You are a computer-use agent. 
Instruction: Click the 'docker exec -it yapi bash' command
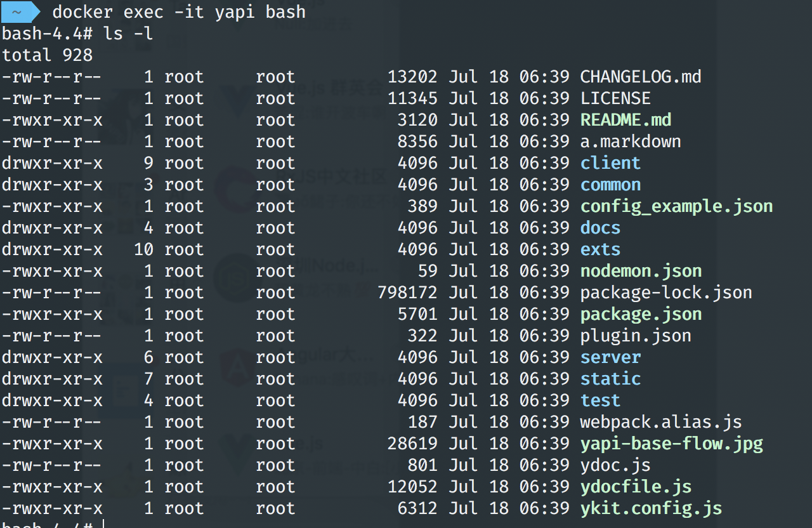[179, 11]
